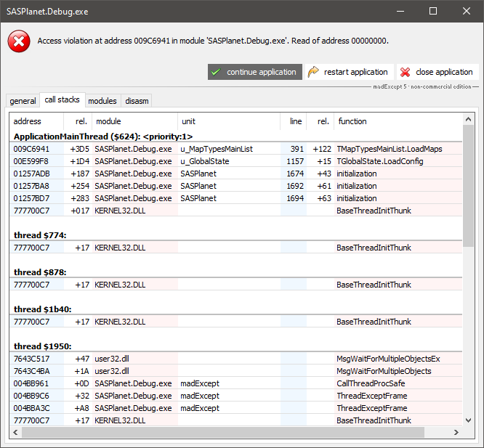
Task: Click address 01257BD7
Action: [31, 198]
